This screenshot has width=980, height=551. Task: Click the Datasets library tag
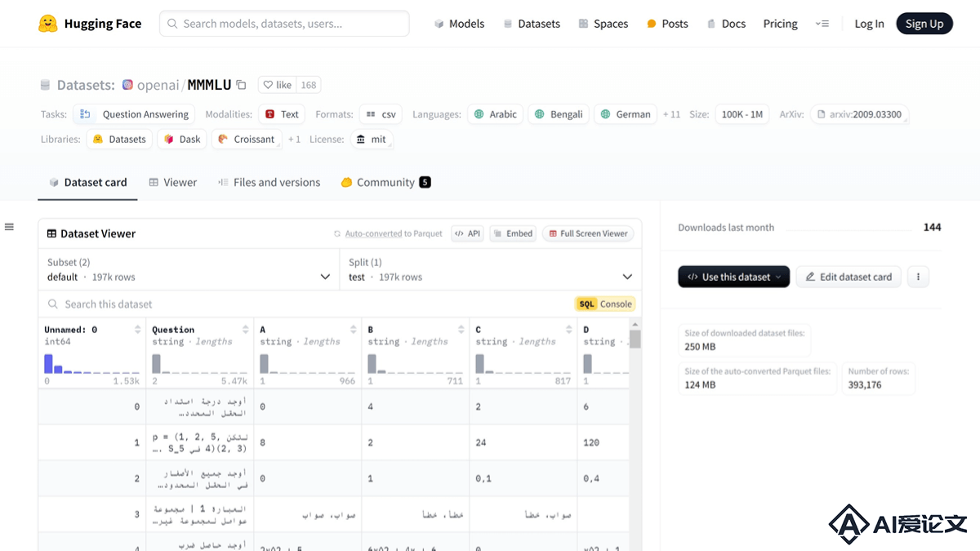click(119, 140)
